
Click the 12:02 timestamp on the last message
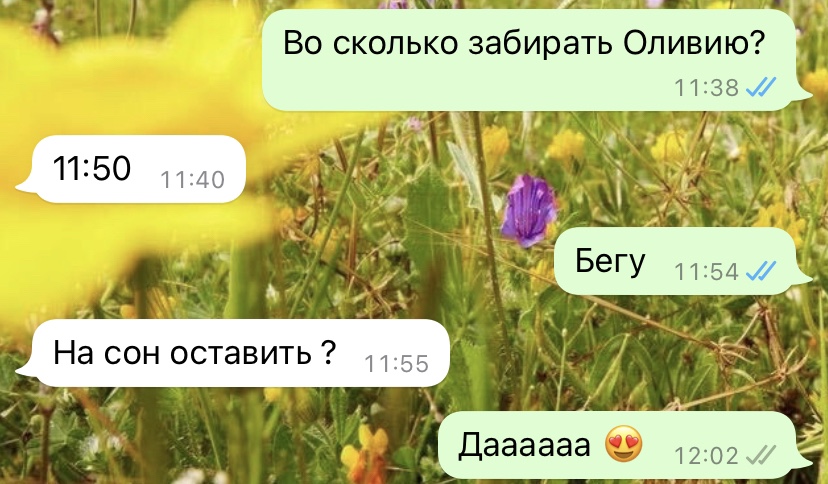[x=707, y=455]
